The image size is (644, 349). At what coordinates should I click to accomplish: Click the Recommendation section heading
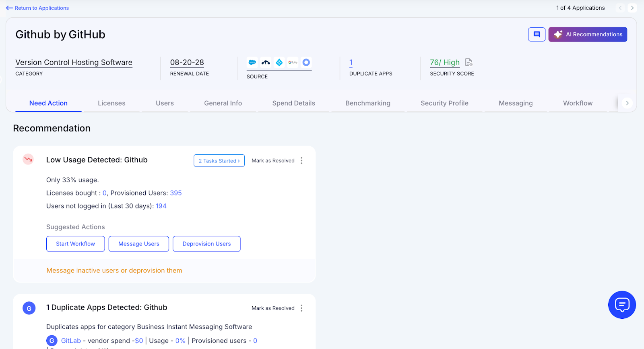(x=52, y=128)
